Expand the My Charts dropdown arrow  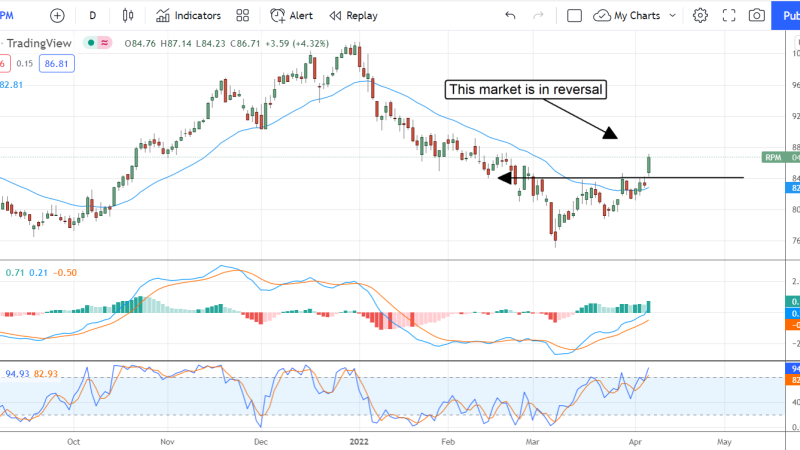[x=672, y=16]
